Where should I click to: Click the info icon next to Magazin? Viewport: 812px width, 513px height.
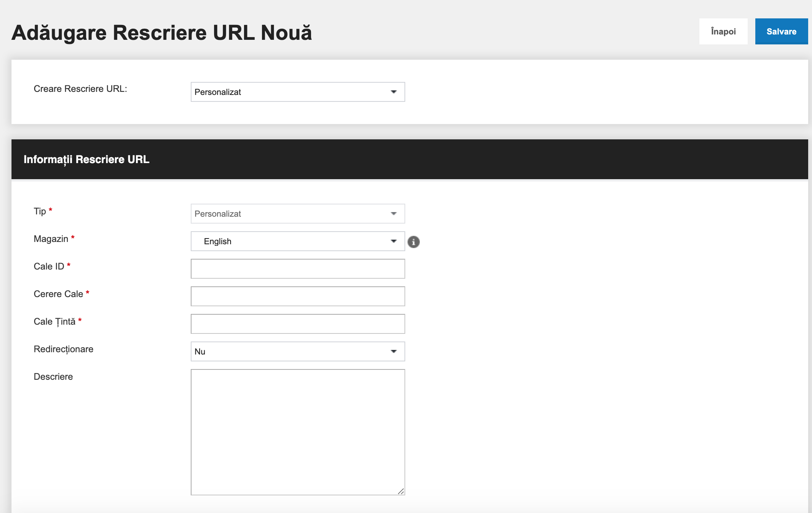pyautogui.click(x=413, y=242)
